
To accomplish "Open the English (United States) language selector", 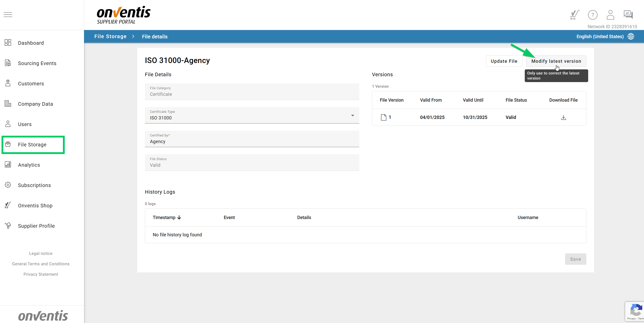I will click(x=600, y=37).
